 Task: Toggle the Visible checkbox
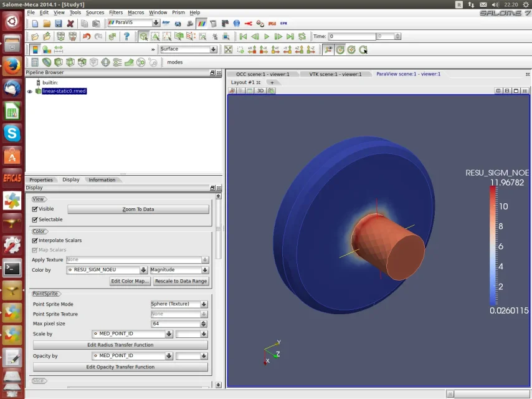click(35, 209)
